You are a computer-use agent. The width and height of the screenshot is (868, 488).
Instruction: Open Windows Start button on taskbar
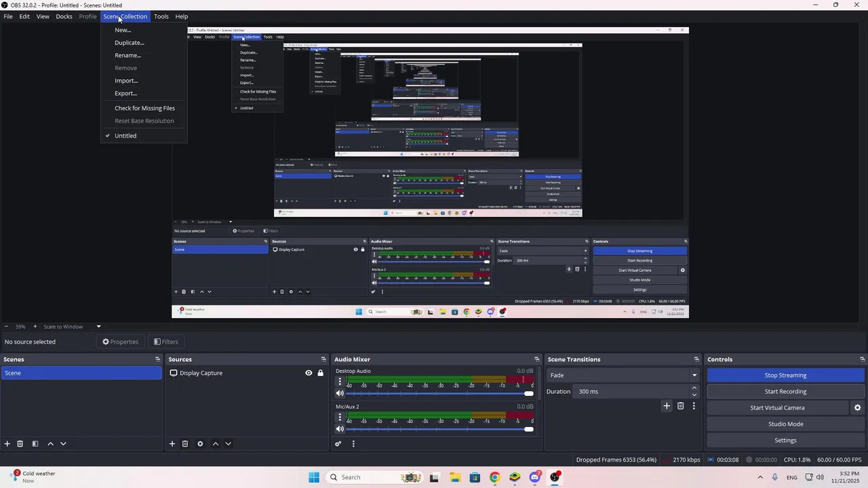pos(314,477)
